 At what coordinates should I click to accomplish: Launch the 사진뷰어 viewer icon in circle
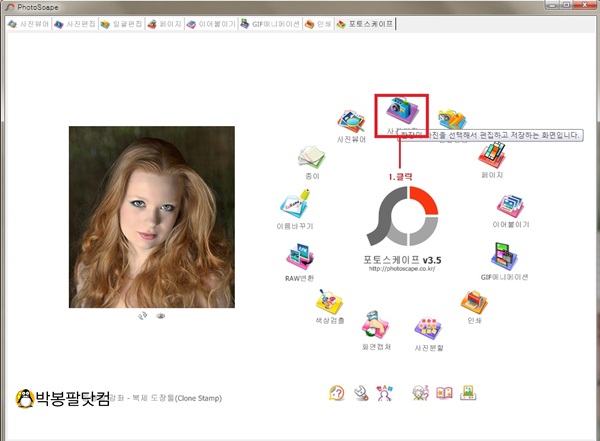pyautogui.click(x=351, y=122)
